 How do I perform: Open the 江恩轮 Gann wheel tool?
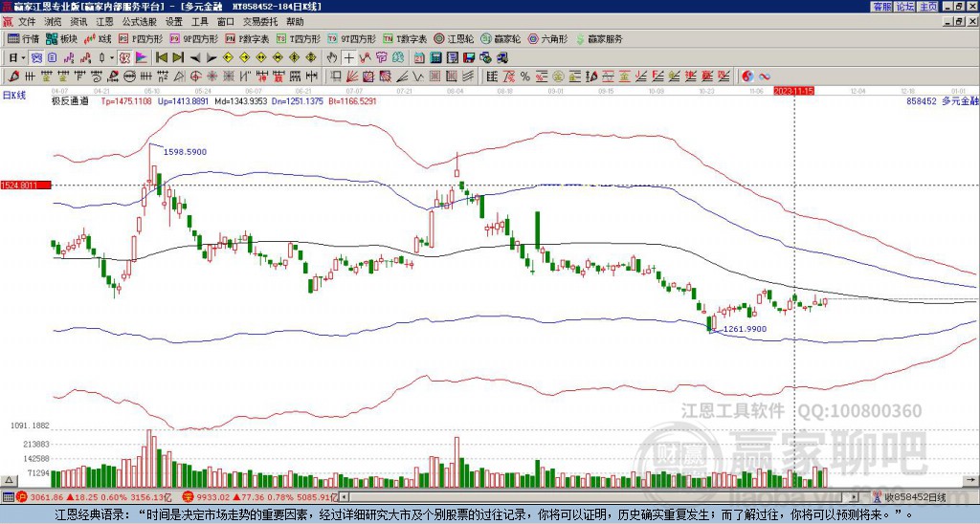(458, 39)
